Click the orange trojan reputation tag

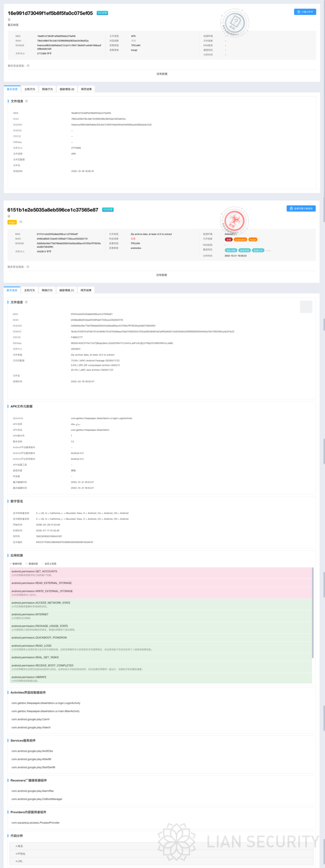tap(253, 240)
